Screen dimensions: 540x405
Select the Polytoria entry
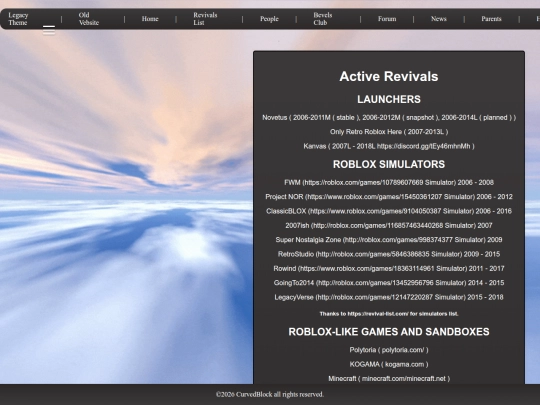pos(389,350)
